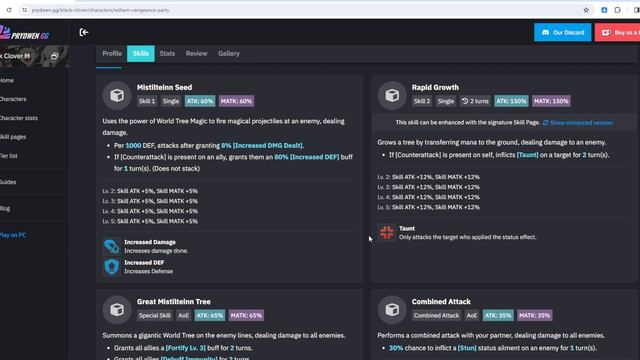Click the Rapid Growth skill icon

(392, 96)
